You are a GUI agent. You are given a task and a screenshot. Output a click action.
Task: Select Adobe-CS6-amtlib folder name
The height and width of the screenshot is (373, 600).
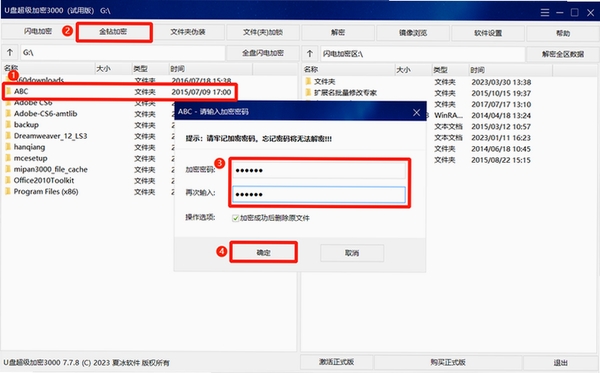tap(46, 114)
